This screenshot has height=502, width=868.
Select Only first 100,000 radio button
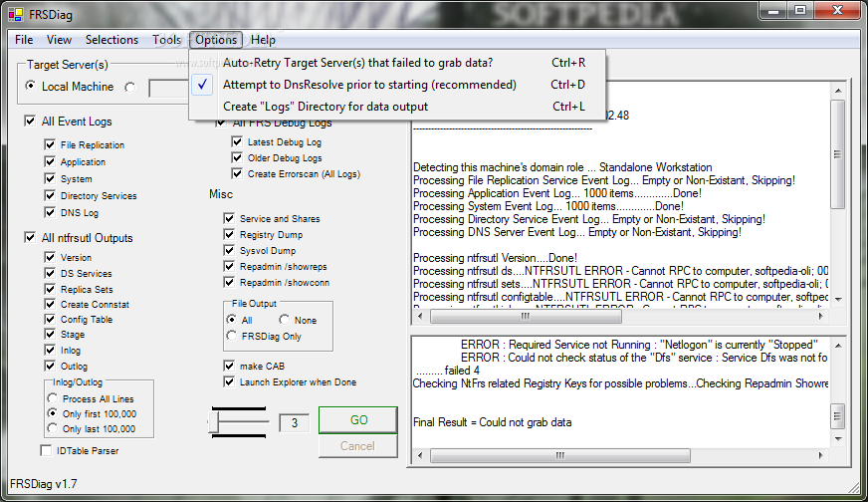pyautogui.click(x=53, y=413)
